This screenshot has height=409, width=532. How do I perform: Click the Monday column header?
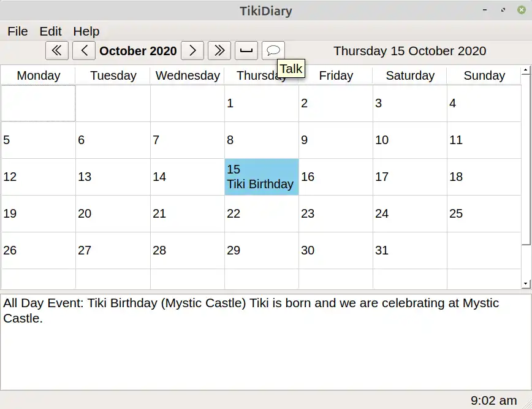pyautogui.click(x=39, y=76)
